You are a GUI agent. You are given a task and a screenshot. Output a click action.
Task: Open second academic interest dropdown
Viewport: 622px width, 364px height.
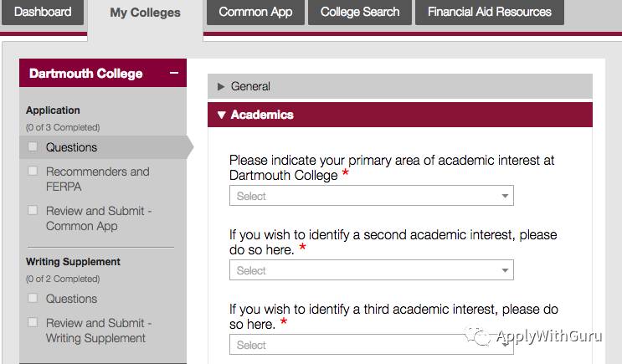coord(371,270)
